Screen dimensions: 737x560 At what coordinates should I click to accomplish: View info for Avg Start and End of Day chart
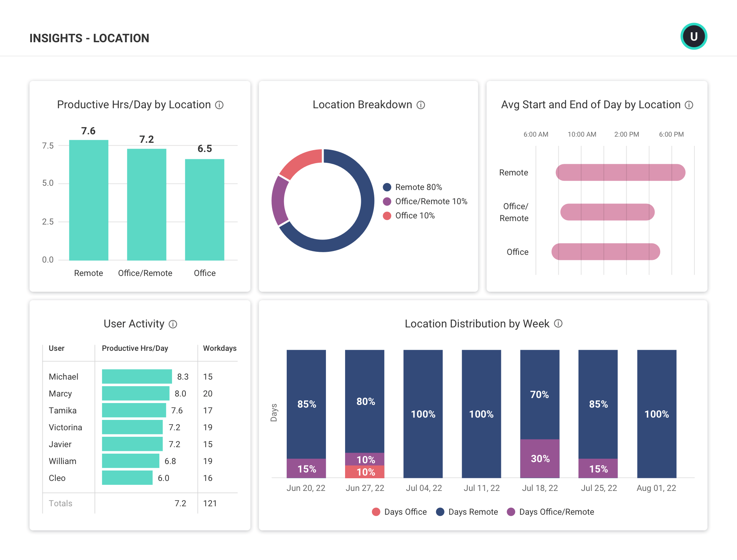tap(689, 105)
